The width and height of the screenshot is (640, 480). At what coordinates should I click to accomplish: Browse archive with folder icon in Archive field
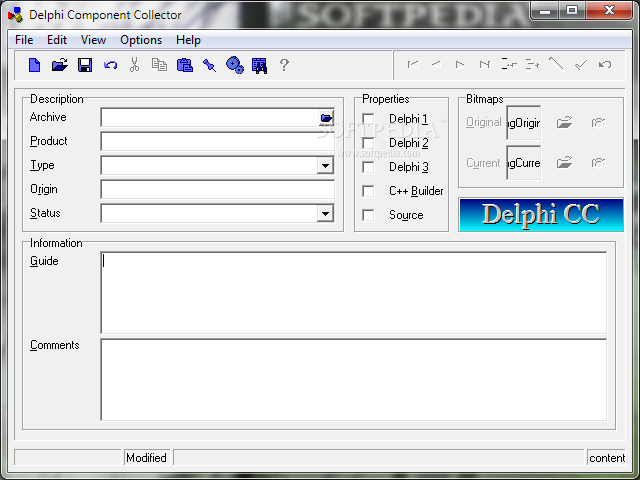click(326, 118)
